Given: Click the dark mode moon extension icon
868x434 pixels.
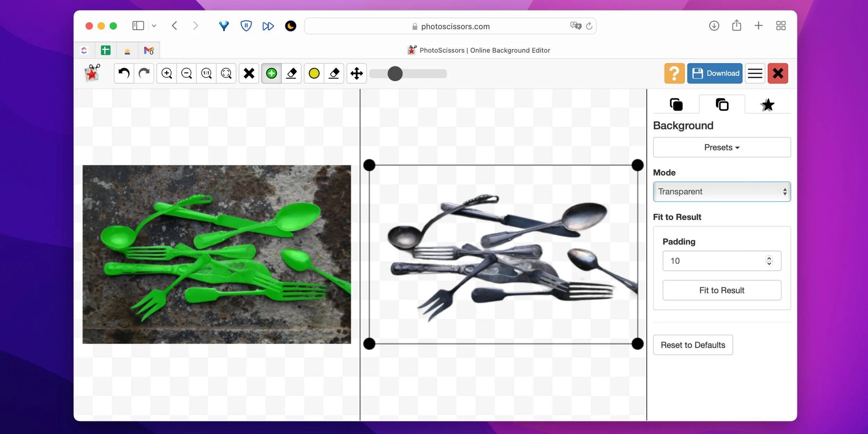Looking at the screenshot, I should 290,26.
